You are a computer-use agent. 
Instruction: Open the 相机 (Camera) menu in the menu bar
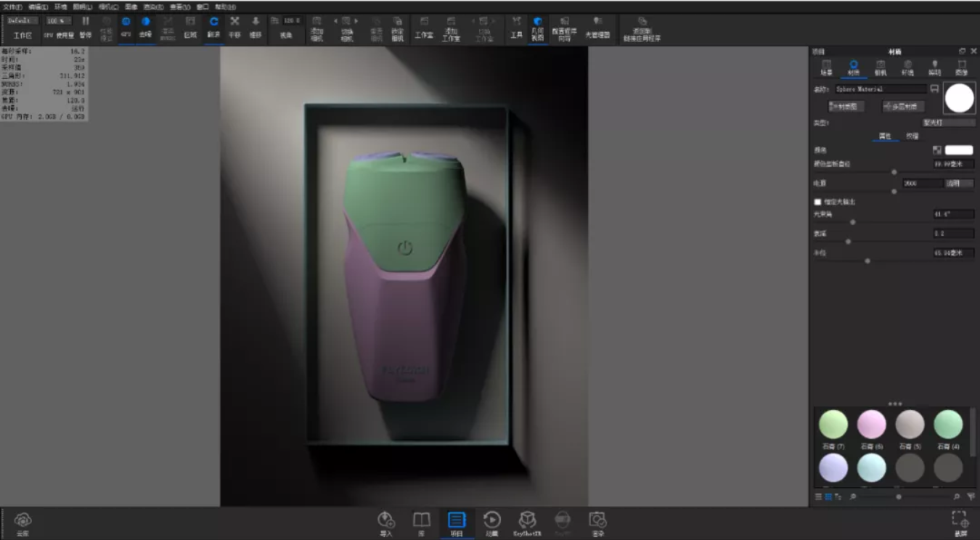tap(108, 7)
